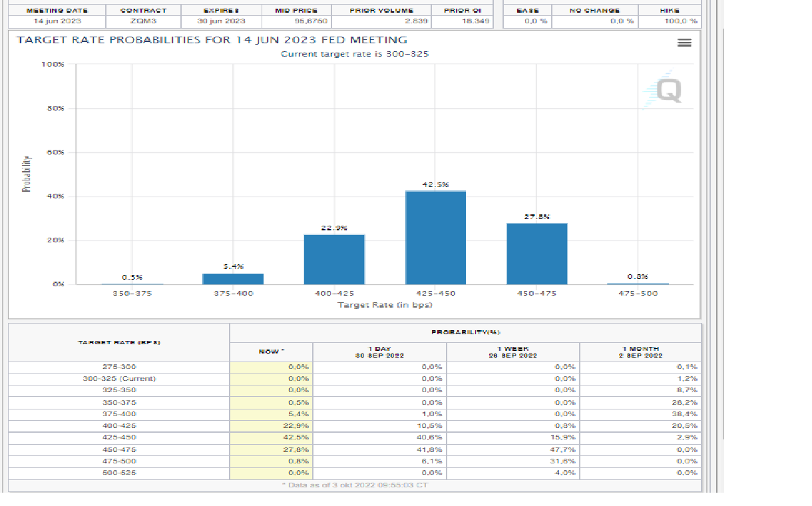Select the 1 WEEK column header

512,352
